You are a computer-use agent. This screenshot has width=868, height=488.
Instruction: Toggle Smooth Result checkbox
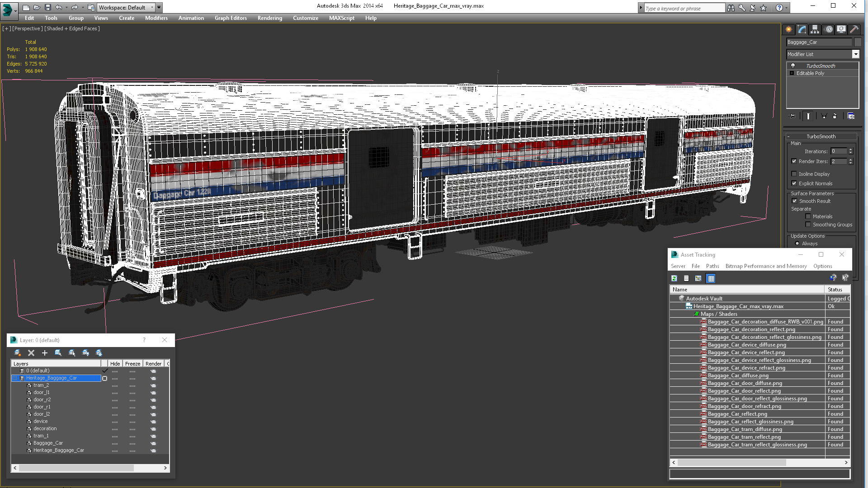pyautogui.click(x=794, y=201)
